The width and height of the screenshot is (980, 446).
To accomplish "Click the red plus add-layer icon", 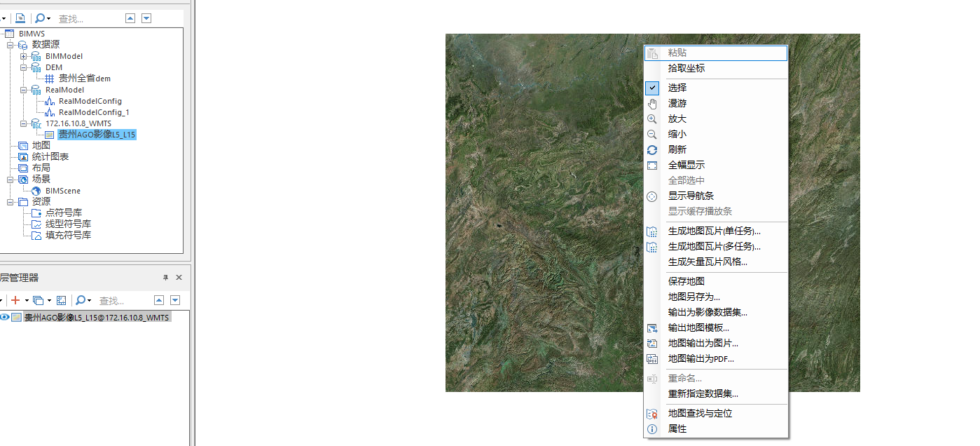I will pos(15,300).
